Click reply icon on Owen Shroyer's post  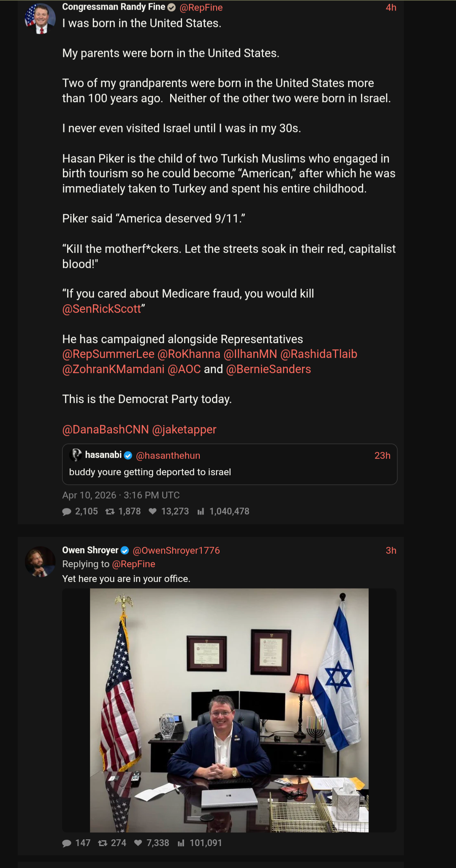(x=67, y=843)
